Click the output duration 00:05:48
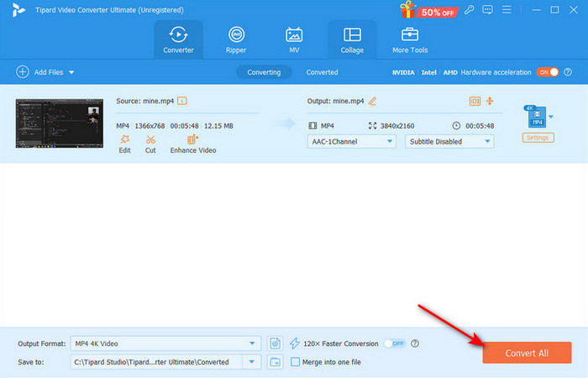Image resolution: width=588 pixels, height=378 pixels. pyautogui.click(x=480, y=126)
